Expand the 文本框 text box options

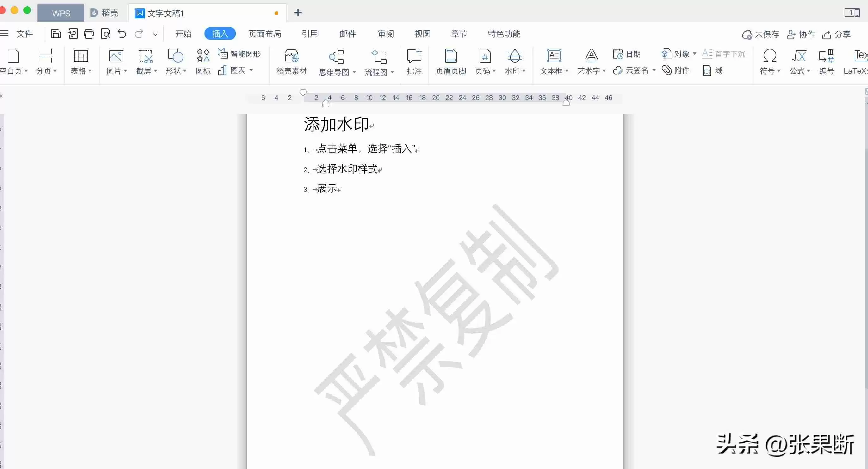coord(567,71)
